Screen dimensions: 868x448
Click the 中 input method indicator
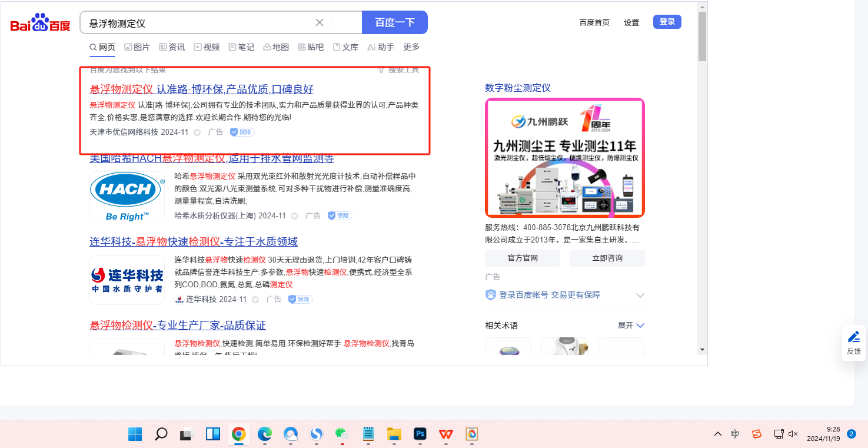pos(735,434)
